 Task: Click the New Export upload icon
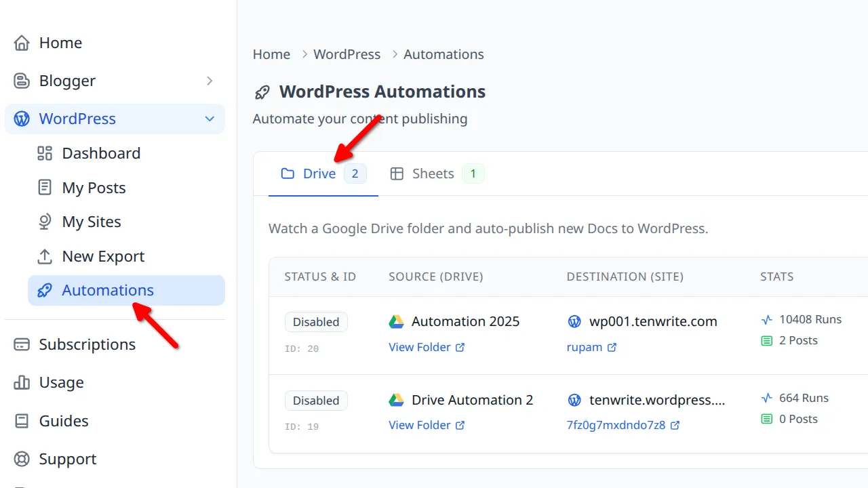[45, 256]
